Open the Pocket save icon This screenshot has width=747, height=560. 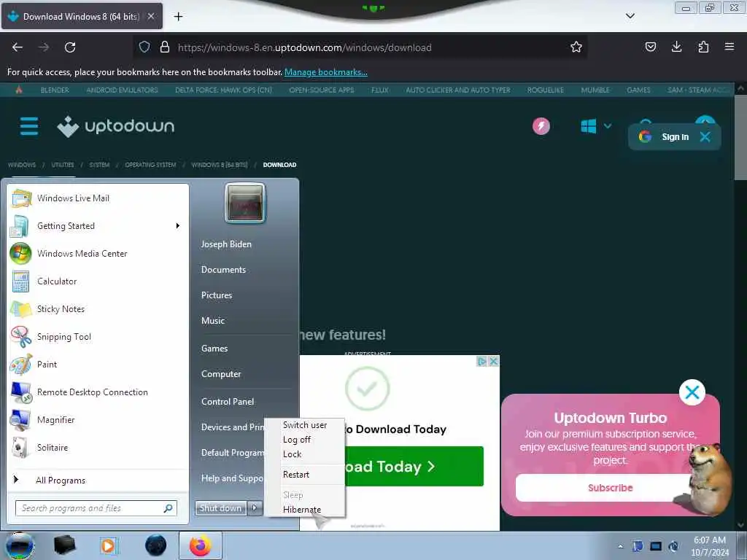point(650,47)
